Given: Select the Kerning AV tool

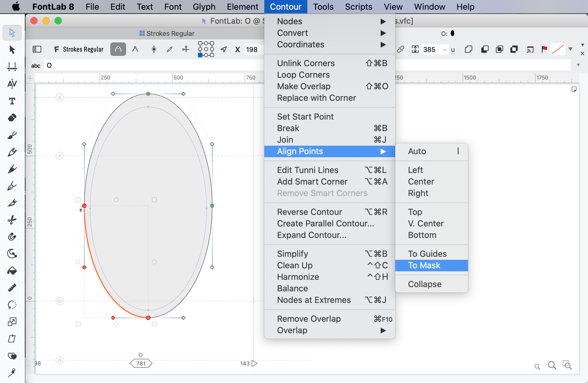Looking at the screenshot, I should 12,83.
